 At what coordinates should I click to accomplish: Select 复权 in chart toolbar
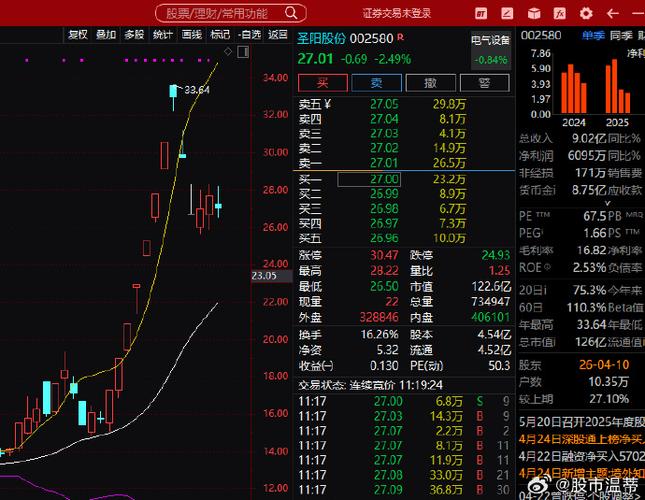78,35
